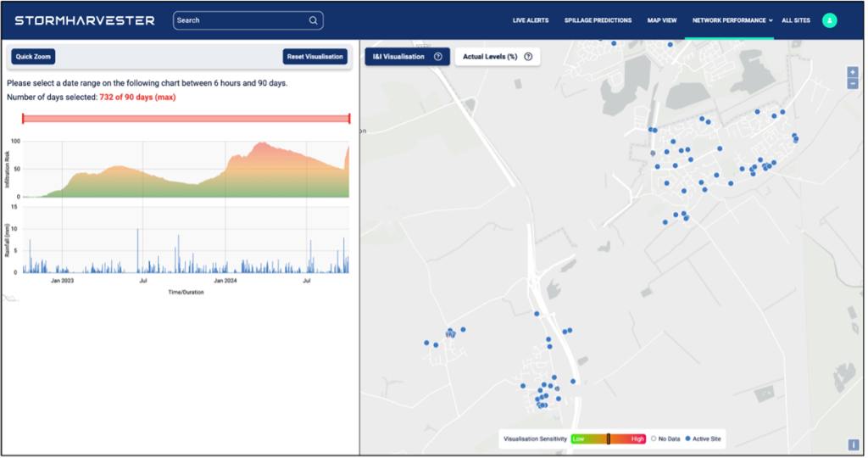Image resolution: width=868 pixels, height=458 pixels.
Task: Click the StormHarvester logo
Action: coord(85,20)
